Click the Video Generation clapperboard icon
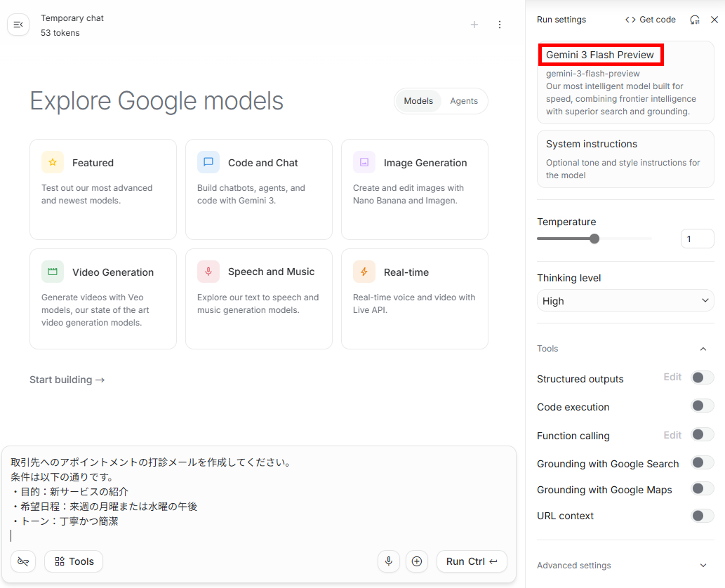Screen dimensions: 725x588 click(x=53, y=272)
